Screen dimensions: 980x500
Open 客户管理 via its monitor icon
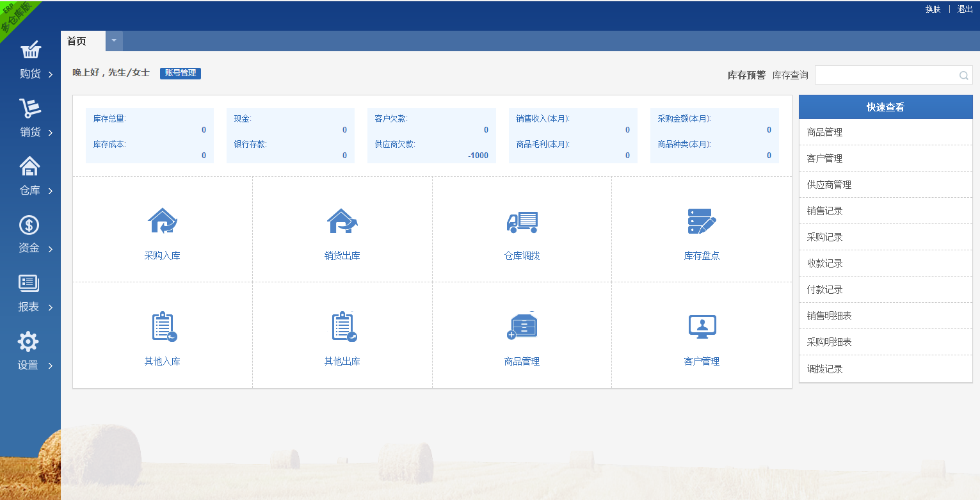(702, 327)
